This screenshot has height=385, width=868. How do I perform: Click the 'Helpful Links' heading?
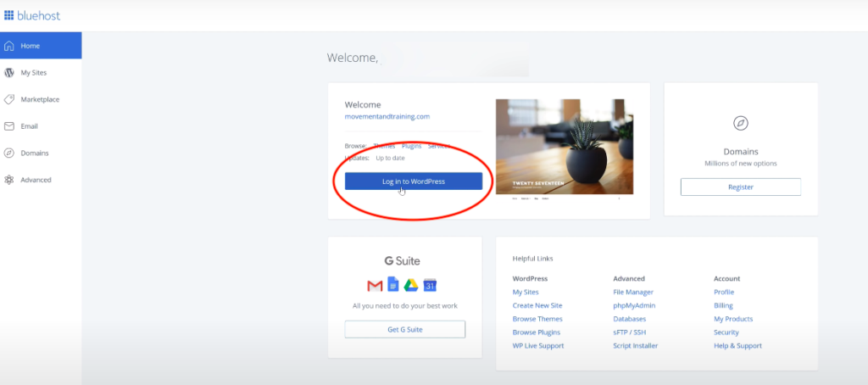click(532, 259)
